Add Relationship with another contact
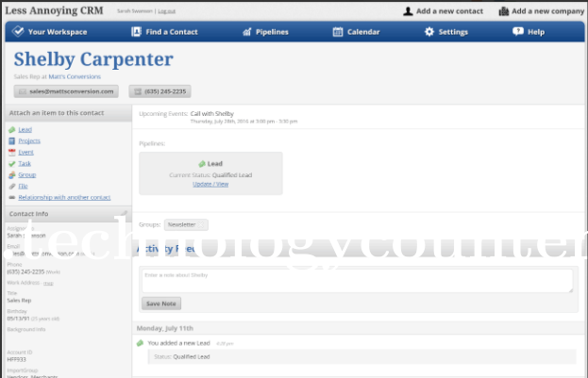 (64, 197)
